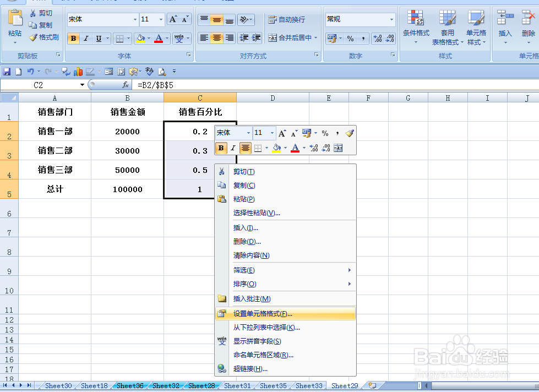This screenshot has height=392, width=539.
Task: Click accounting number format icon in mini toolbar
Action: coord(306,133)
